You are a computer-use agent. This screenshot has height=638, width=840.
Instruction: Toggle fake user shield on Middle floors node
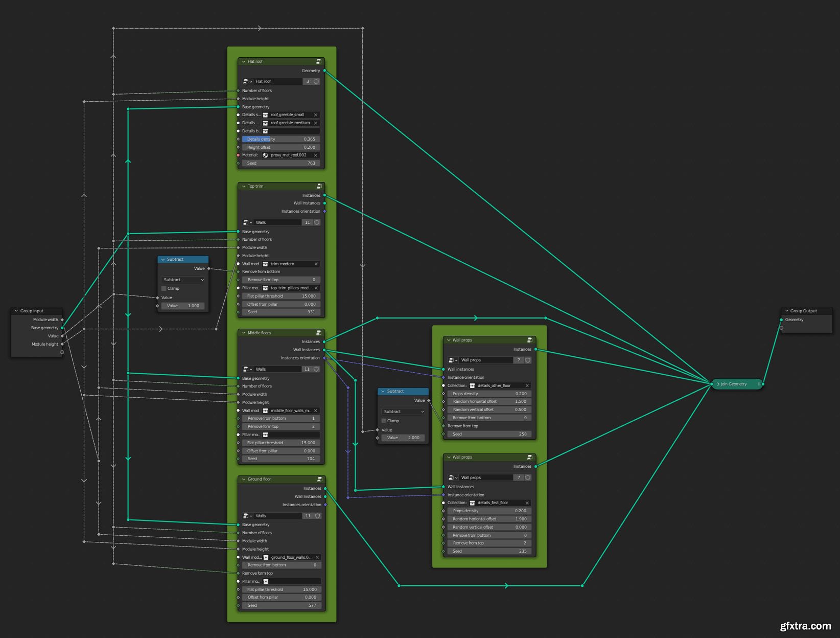click(x=317, y=369)
